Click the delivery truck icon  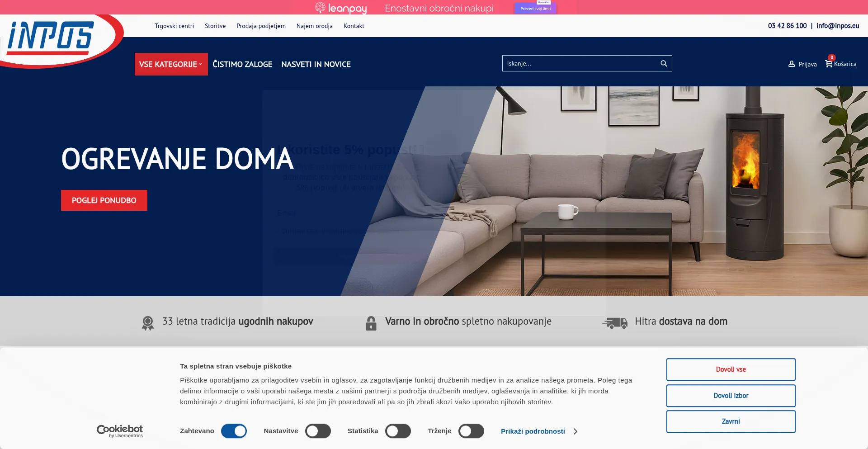615,322
